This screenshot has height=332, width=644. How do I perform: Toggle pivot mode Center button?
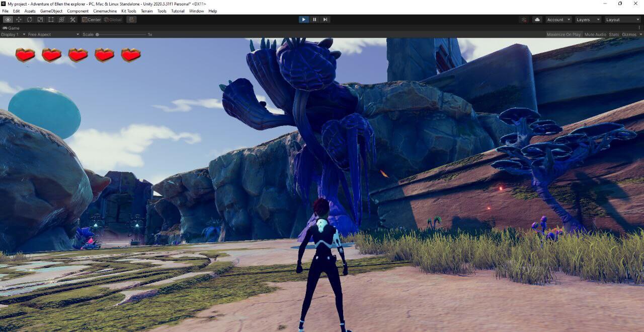(91, 20)
